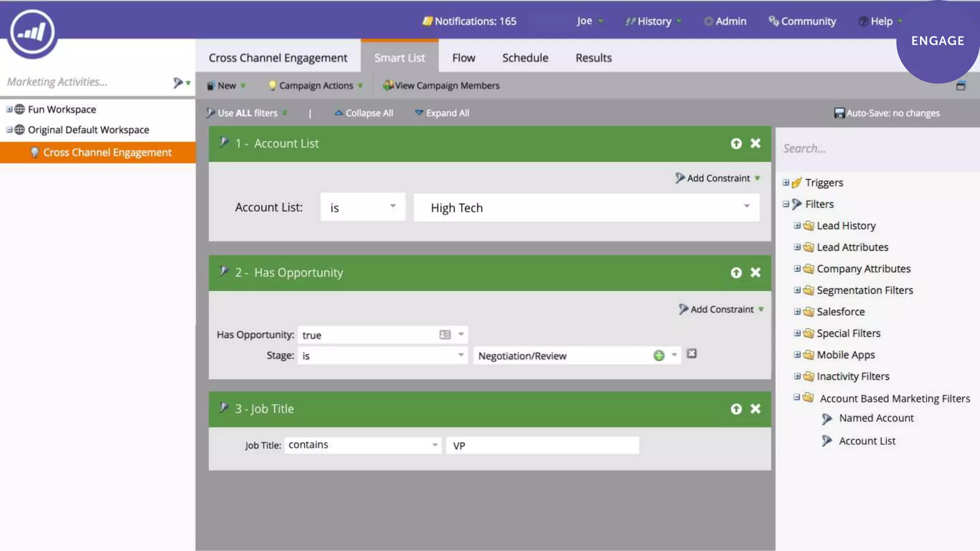The image size is (980, 551).
Task: Click Job Title value field VP
Action: pyautogui.click(x=543, y=445)
